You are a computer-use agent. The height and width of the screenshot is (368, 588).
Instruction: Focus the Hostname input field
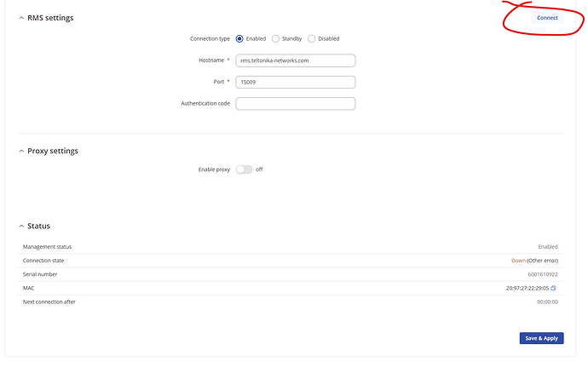(x=295, y=60)
